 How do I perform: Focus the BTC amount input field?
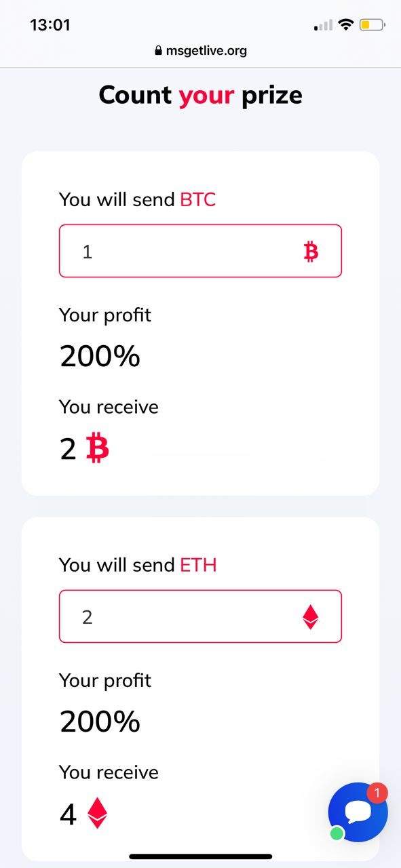[200, 251]
